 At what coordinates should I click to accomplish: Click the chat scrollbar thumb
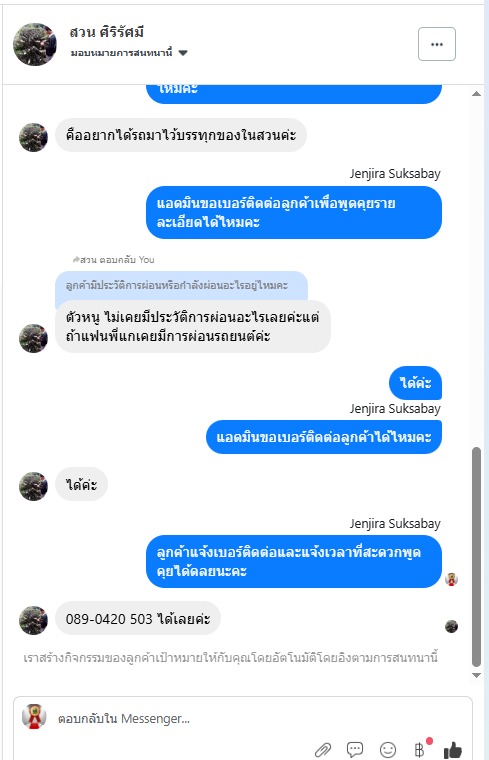(x=476, y=557)
